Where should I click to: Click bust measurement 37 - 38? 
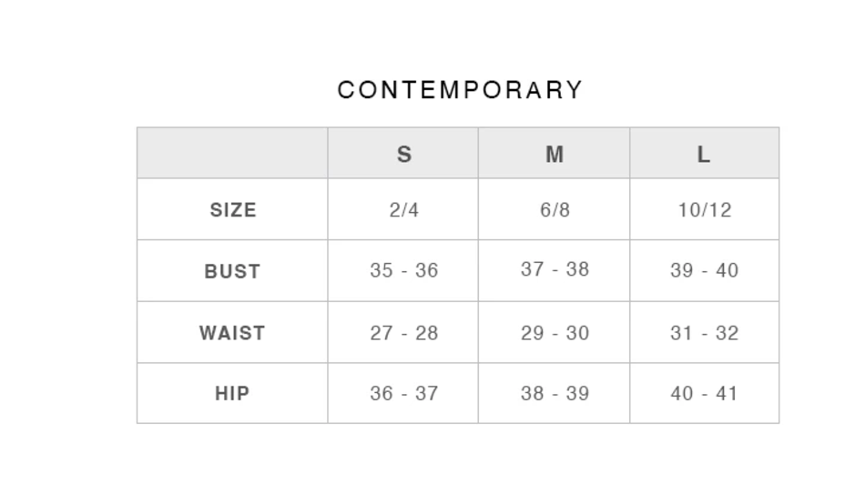pyautogui.click(x=555, y=269)
